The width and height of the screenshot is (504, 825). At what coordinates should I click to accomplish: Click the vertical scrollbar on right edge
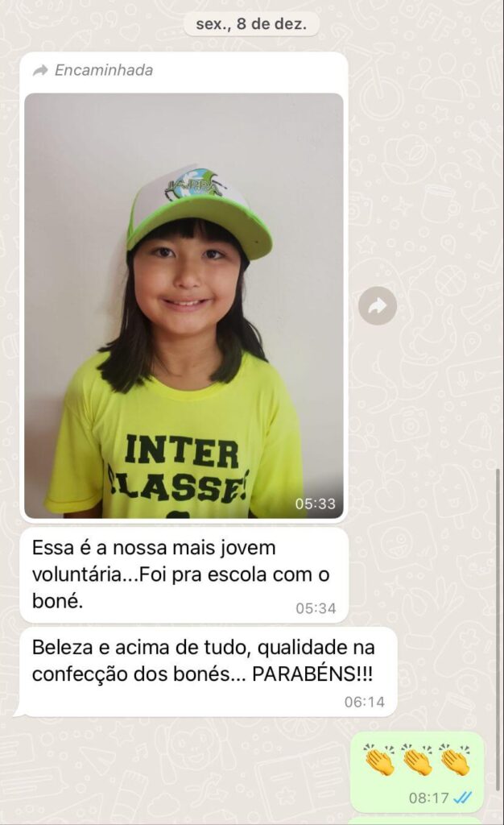point(498,628)
